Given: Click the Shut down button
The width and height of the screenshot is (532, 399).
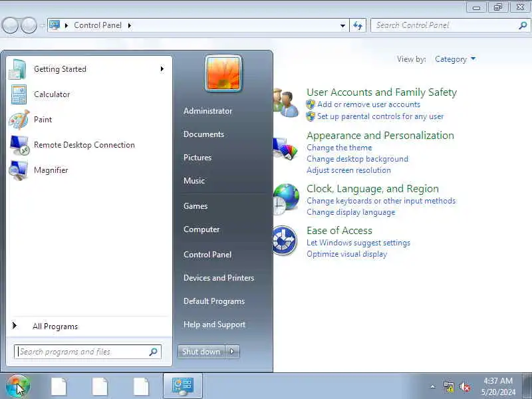Looking at the screenshot, I should coord(201,352).
